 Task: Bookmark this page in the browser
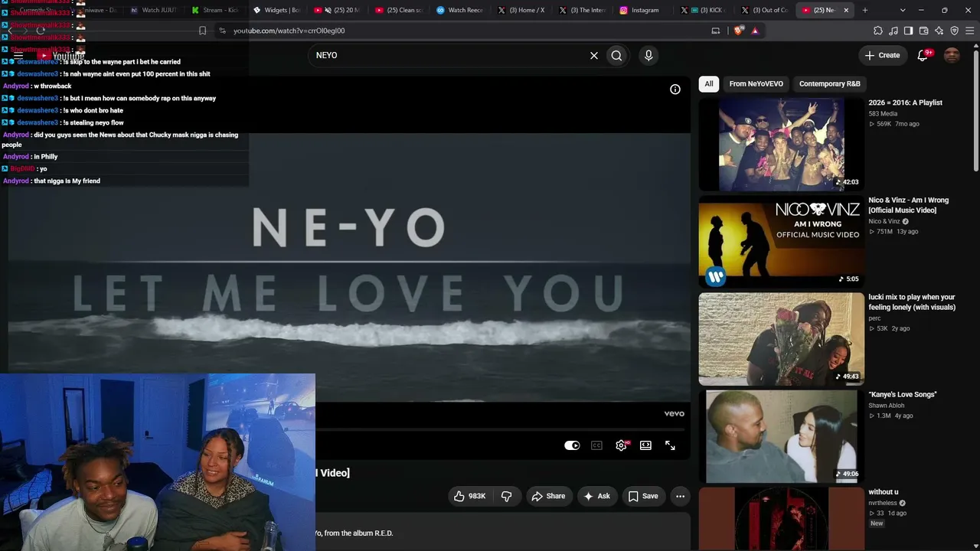point(202,31)
